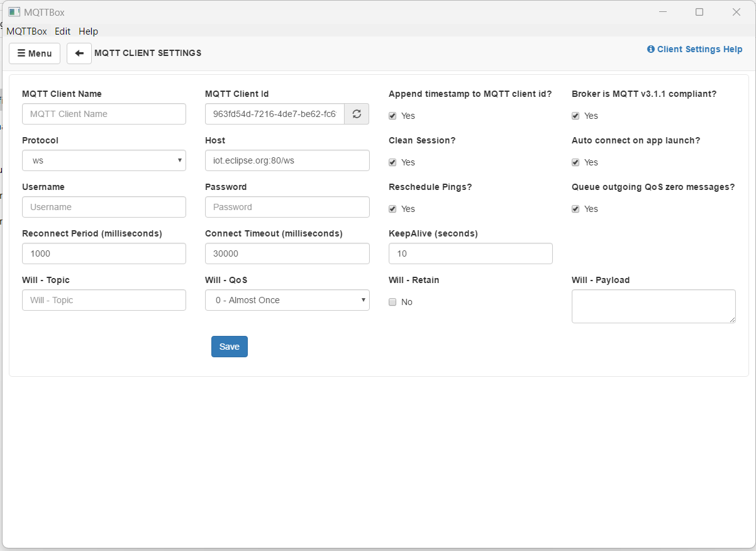Open the Will - QoS dropdown
The height and width of the screenshot is (551, 756).
pyautogui.click(x=287, y=300)
